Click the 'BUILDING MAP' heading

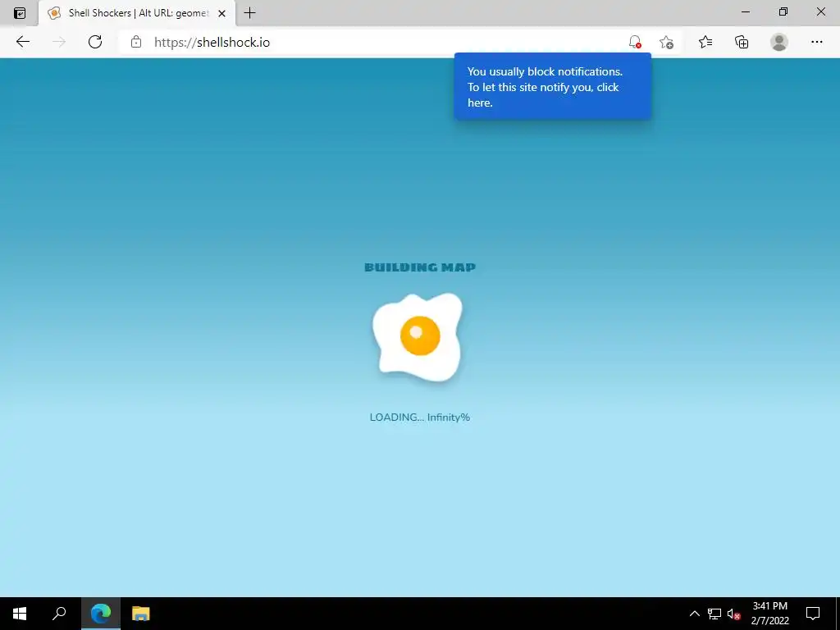(420, 267)
